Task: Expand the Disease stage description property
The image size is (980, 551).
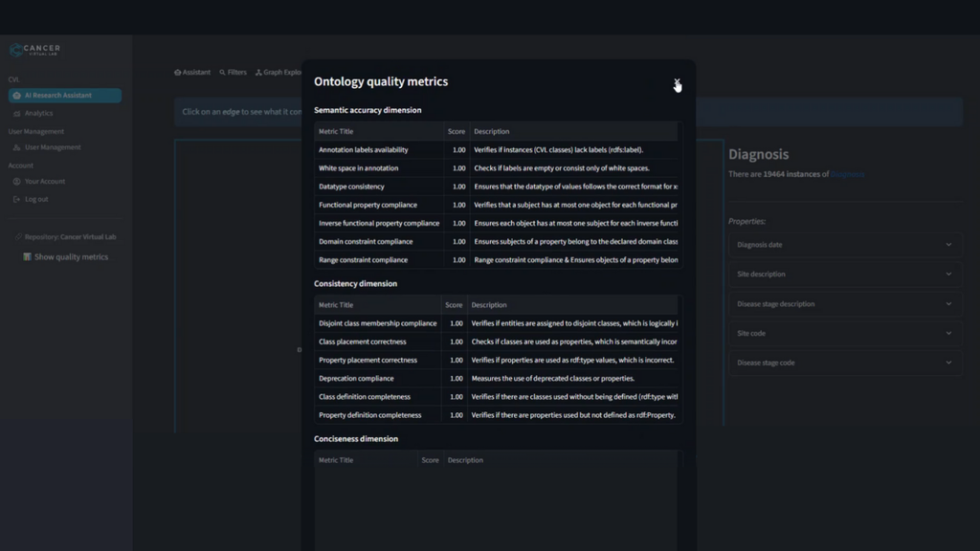Action: [x=948, y=304]
